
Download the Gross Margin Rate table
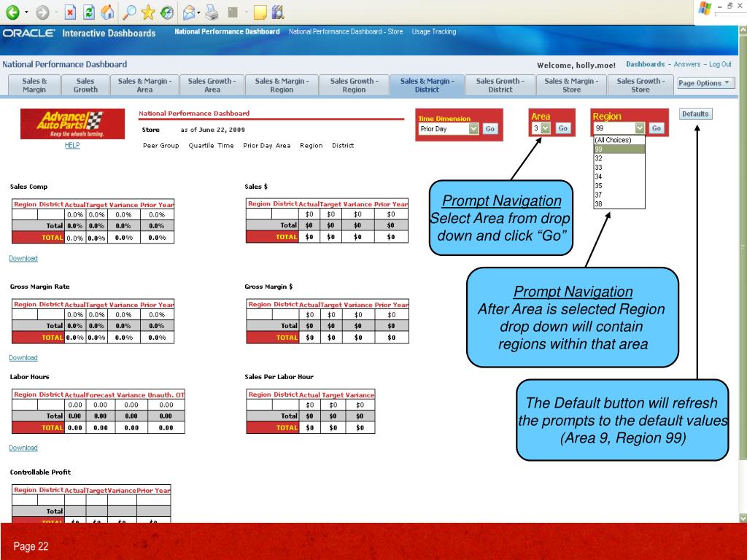point(23,357)
